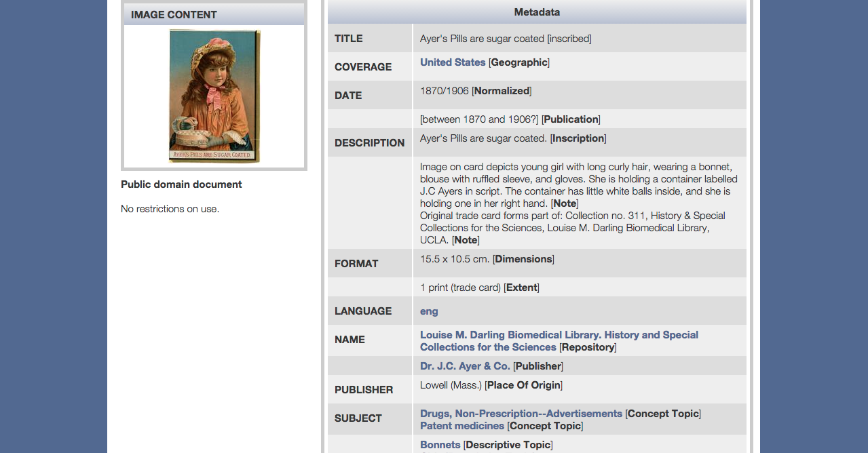Click the '1 print (trade card)' extent text
The height and width of the screenshot is (453, 868).
tap(460, 288)
